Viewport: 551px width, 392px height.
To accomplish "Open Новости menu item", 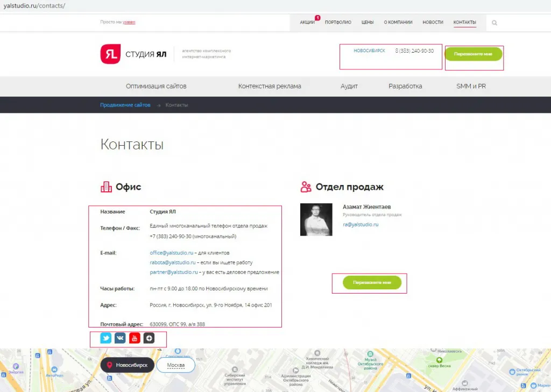I will [433, 22].
